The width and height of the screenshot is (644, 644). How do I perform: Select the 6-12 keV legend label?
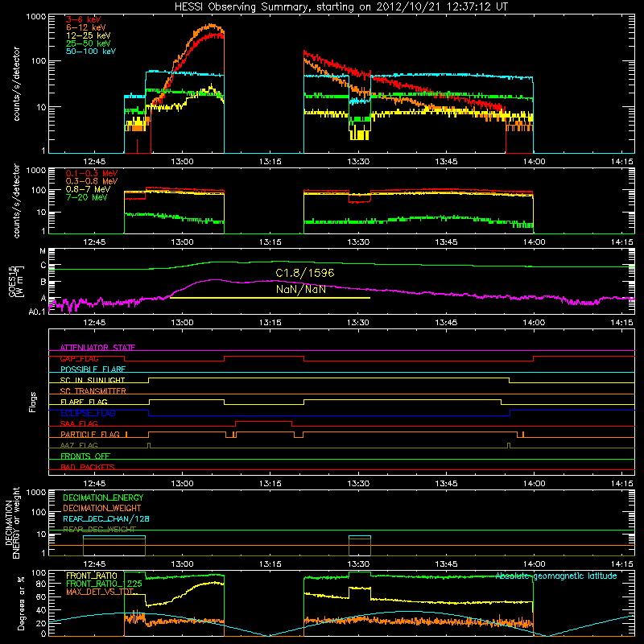[86, 27]
